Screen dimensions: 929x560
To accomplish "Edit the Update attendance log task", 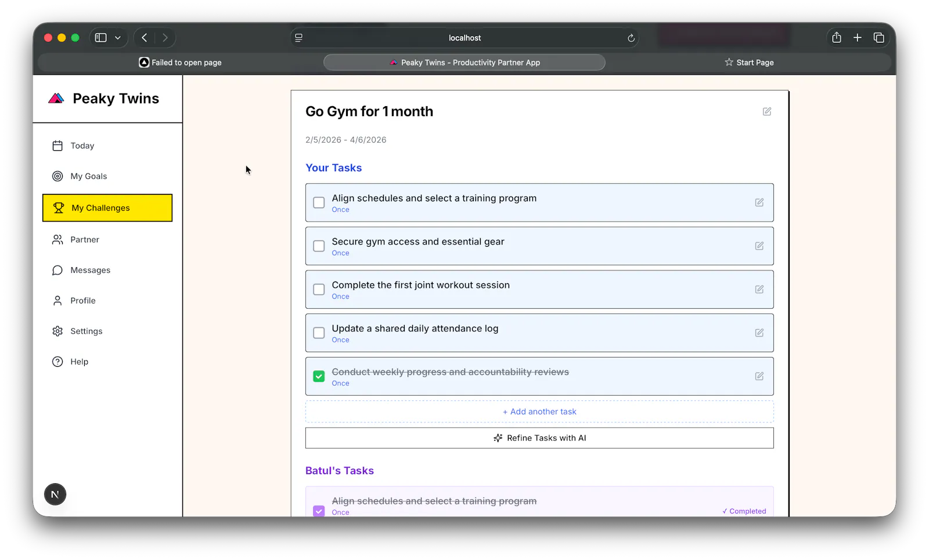I will point(759,333).
